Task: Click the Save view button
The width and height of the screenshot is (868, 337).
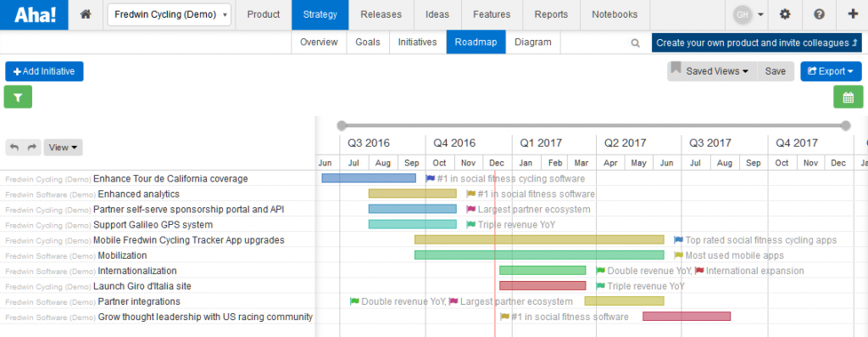Action: point(776,71)
